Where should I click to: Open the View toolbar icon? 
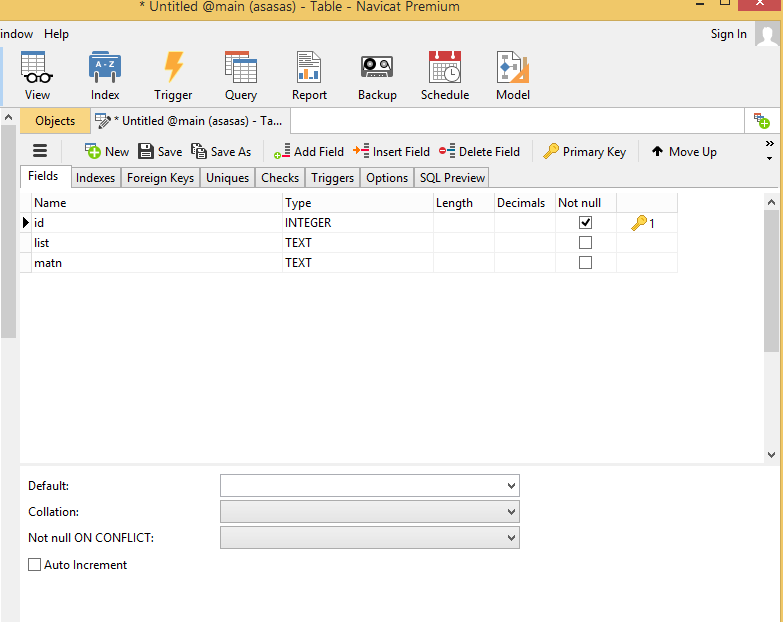click(37, 76)
